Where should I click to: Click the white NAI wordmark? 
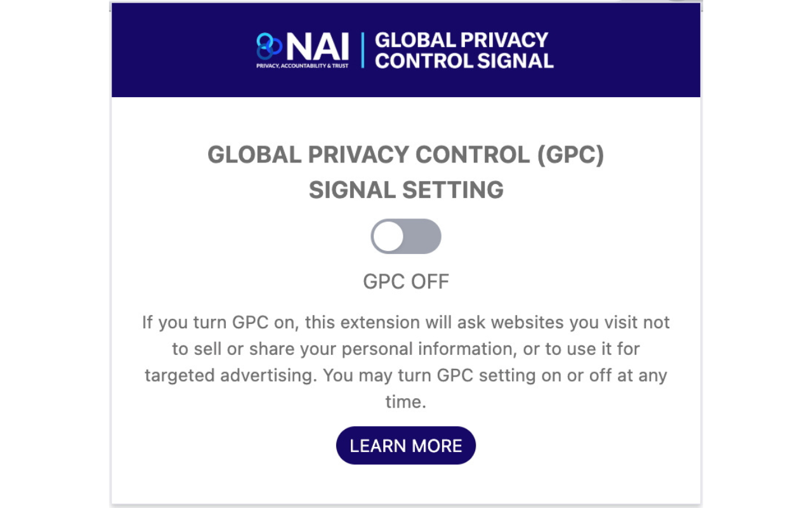317,46
